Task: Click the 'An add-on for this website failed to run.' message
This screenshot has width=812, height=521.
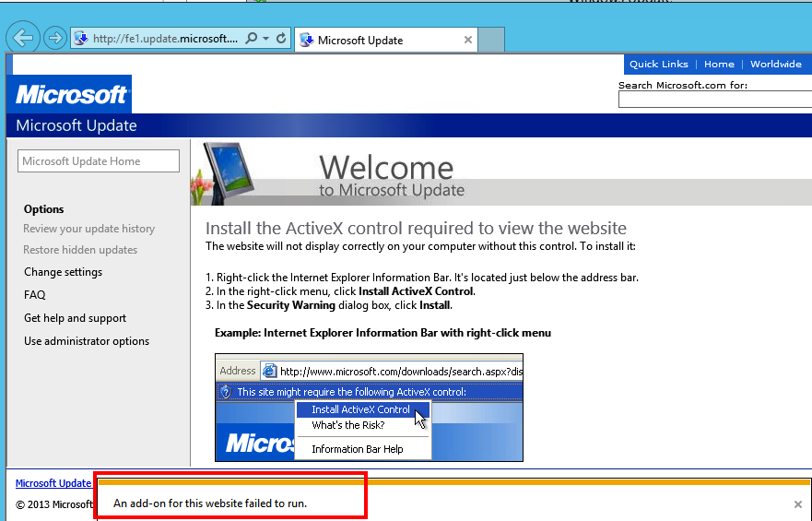Action: pos(210,503)
